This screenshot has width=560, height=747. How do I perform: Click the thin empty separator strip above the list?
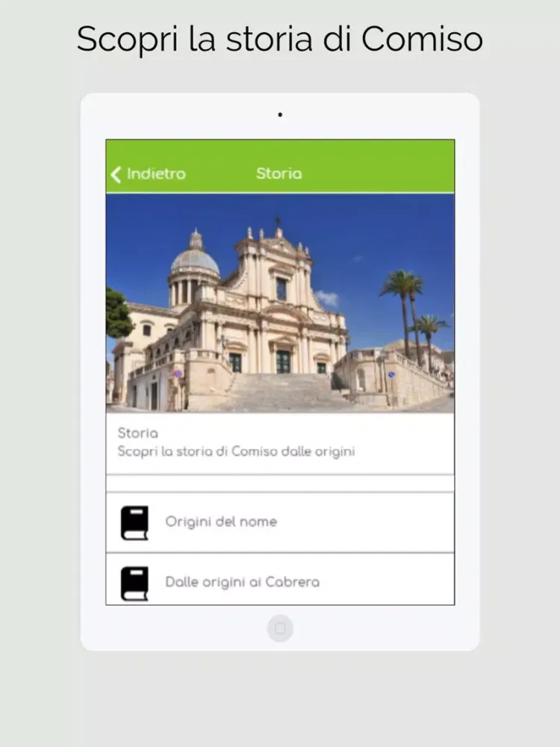(280, 483)
